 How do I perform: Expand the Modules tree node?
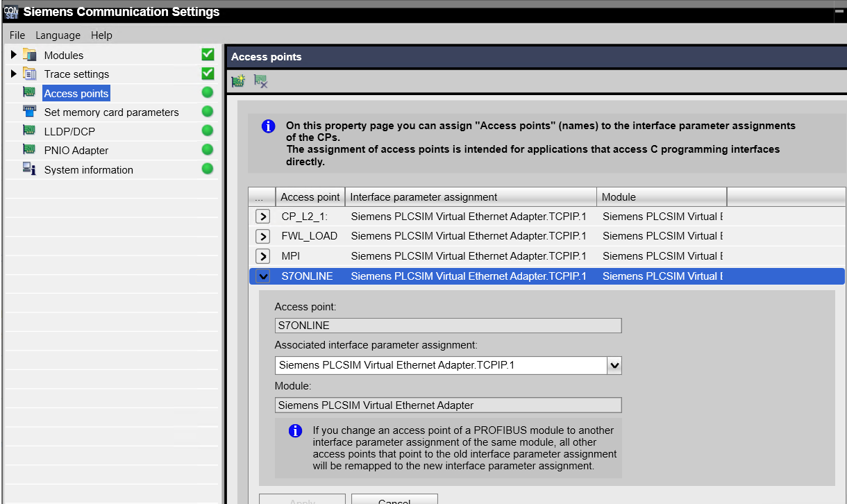tap(14, 55)
